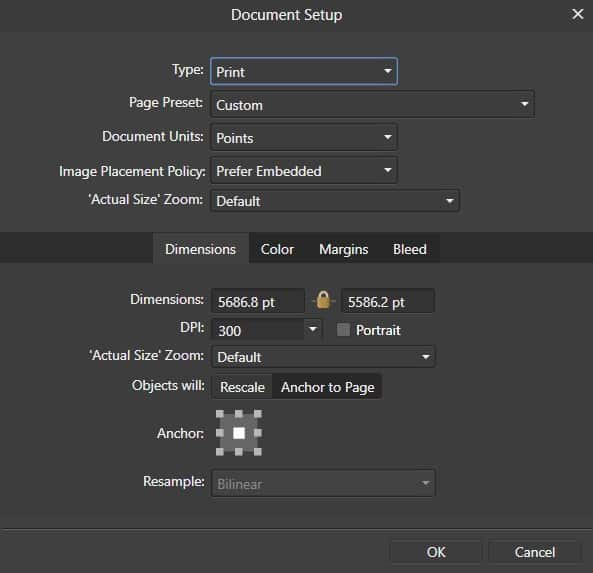
Task: Click the width field 5686.8 pt
Action: (x=258, y=301)
